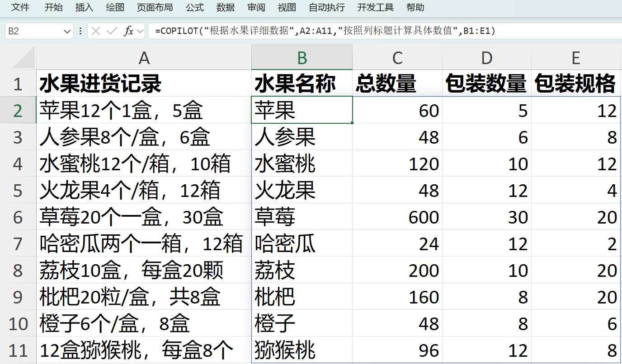622x364 pixels.
Task: Open the 数据 ribbon tab
Action: pos(226,7)
